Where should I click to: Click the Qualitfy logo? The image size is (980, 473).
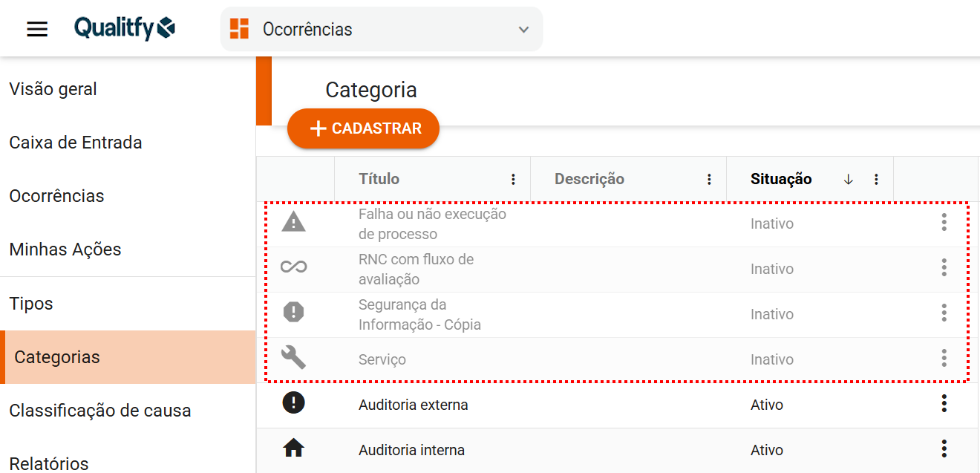[125, 29]
